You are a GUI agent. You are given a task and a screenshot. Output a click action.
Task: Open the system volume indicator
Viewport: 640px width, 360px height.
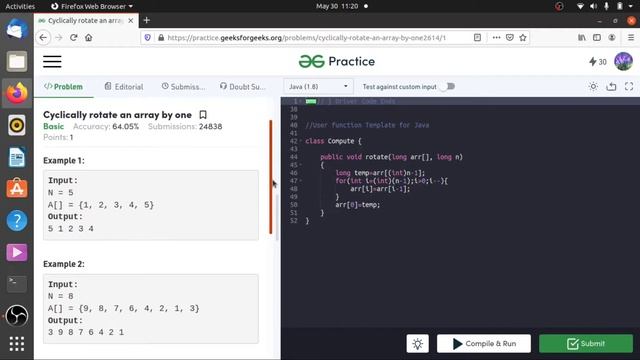[x=593, y=6]
